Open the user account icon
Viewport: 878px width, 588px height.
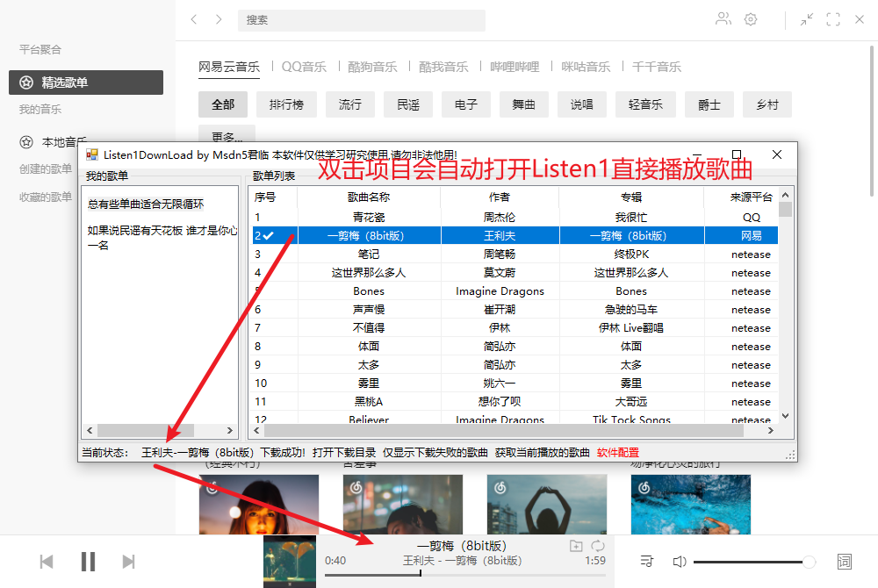tap(723, 19)
